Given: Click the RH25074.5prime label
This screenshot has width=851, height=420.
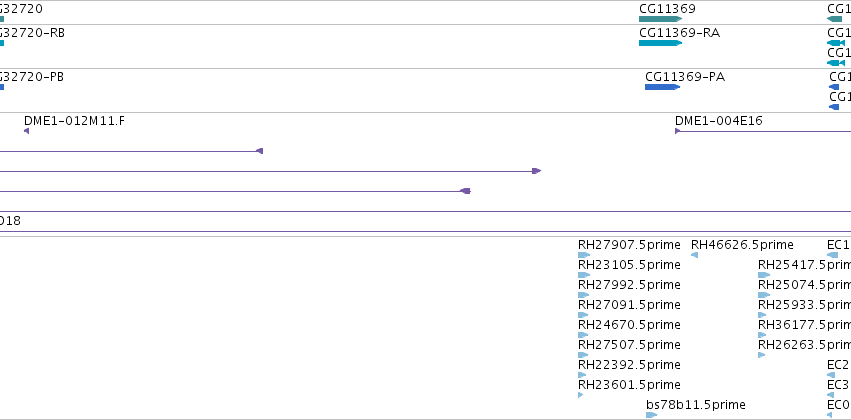Looking at the screenshot, I should 804,285.
